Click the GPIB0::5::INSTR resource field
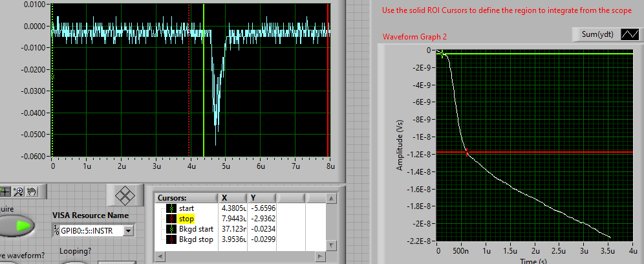 (91, 231)
